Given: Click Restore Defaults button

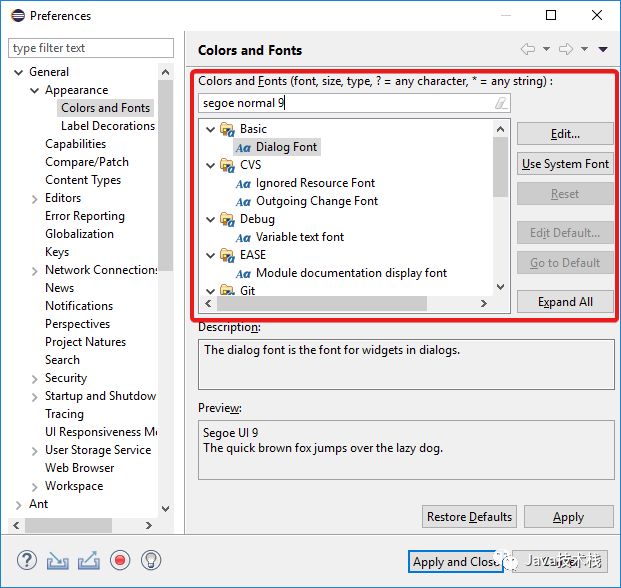Looking at the screenshot, I should coord(469,516).
